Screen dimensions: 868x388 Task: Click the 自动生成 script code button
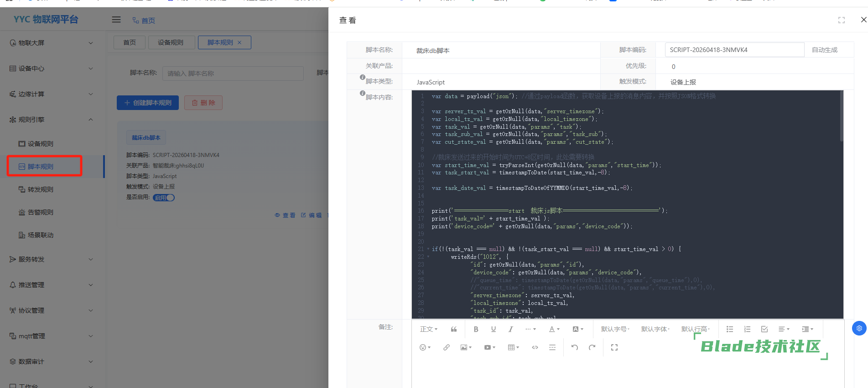pyautogui.click(x=824, y=50)
